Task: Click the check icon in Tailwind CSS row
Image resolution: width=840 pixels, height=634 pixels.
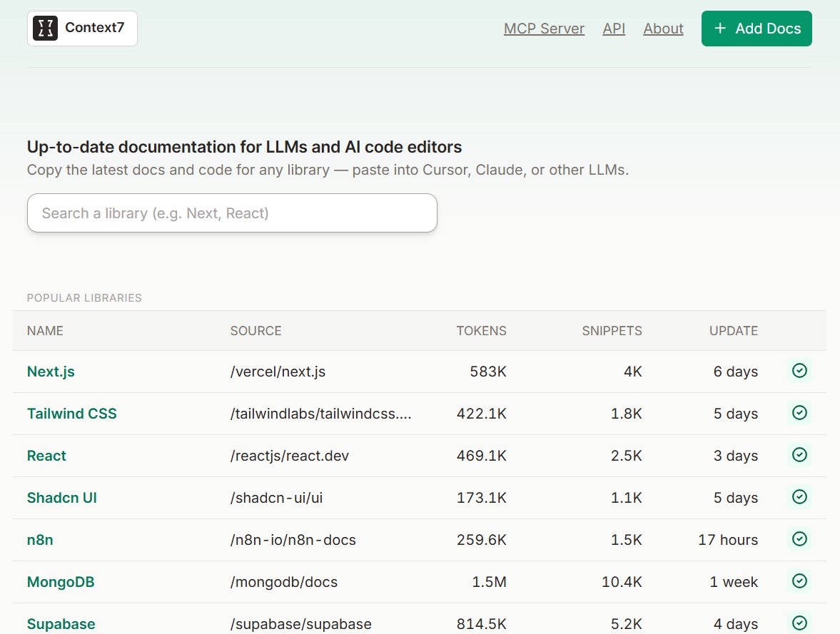Action: click(799, 413)
